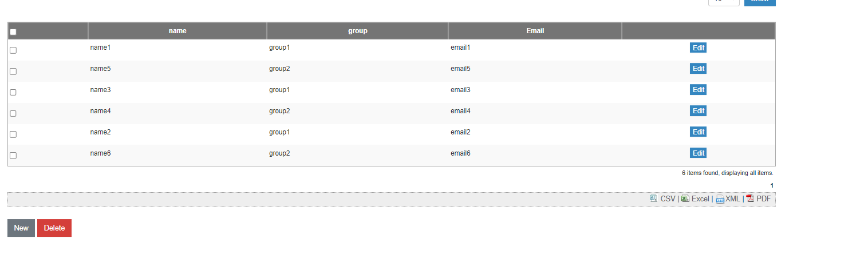Edit the name3 entry
Screen dimensions: 868x266
(698, 90)
